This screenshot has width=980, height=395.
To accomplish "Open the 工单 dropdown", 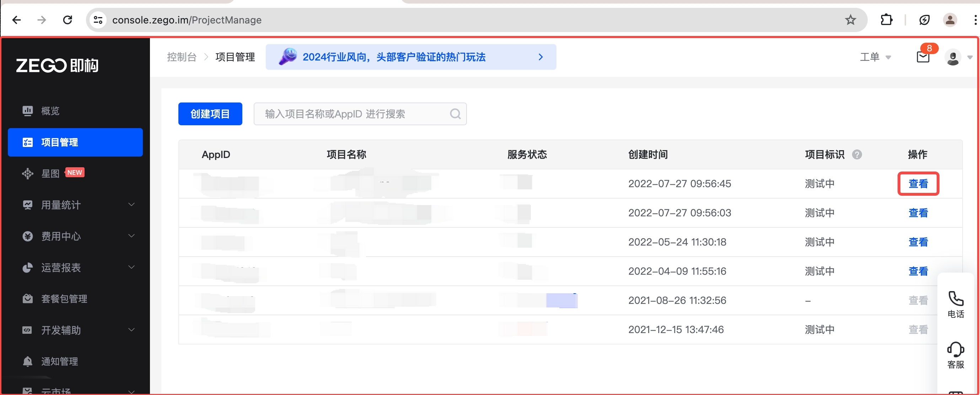I will click(x=875, y=57).
